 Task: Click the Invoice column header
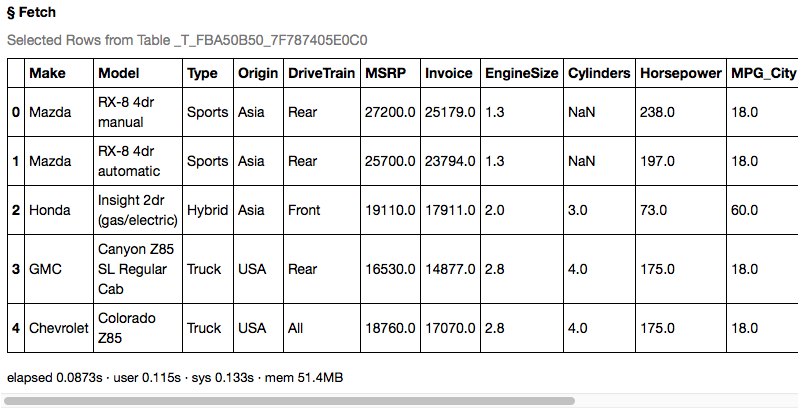tap(448, 74)
